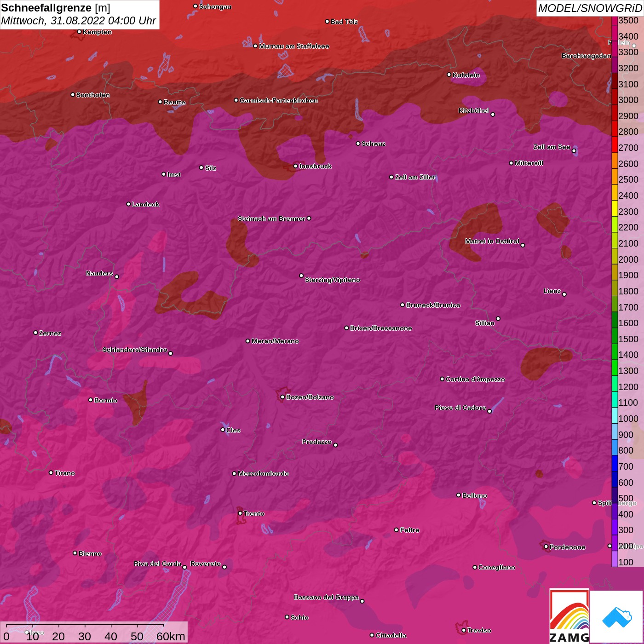The image size is (644, 644).
Task: Click the Pordenone city marker
Action: pyautogui.click(x=546, y=546)
